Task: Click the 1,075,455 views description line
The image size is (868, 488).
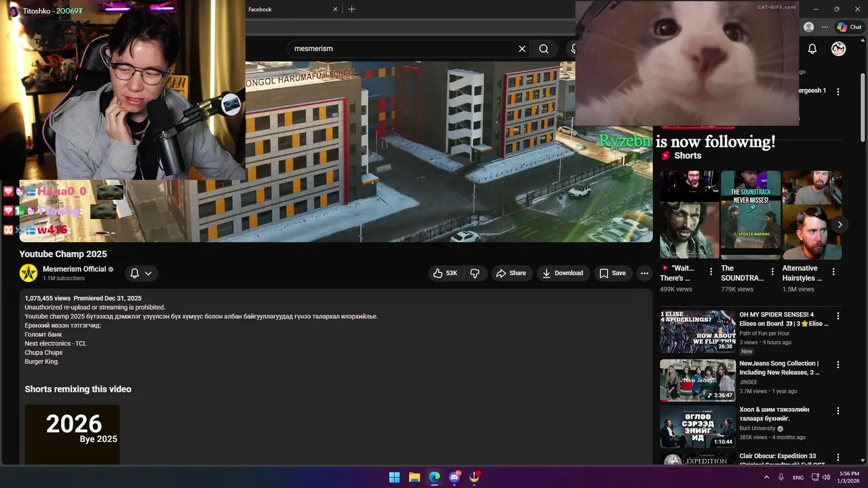Action: pyautogui.click(x=83, y=298)
